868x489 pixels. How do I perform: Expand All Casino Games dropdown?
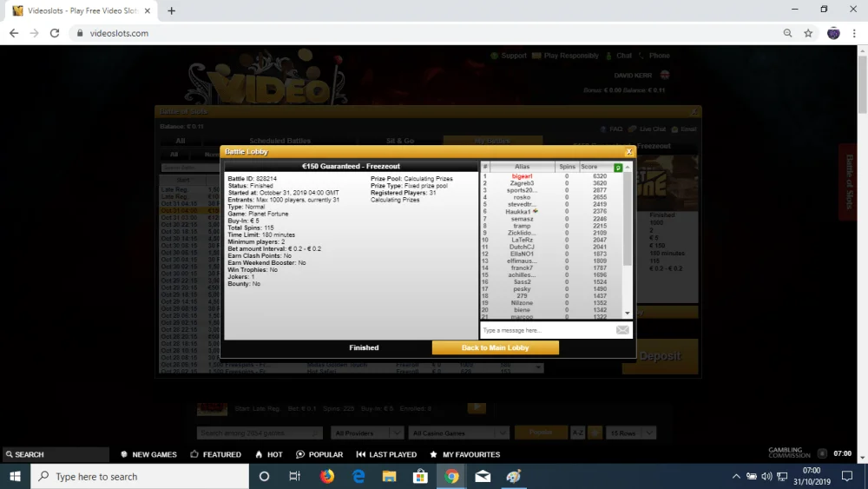458,433
